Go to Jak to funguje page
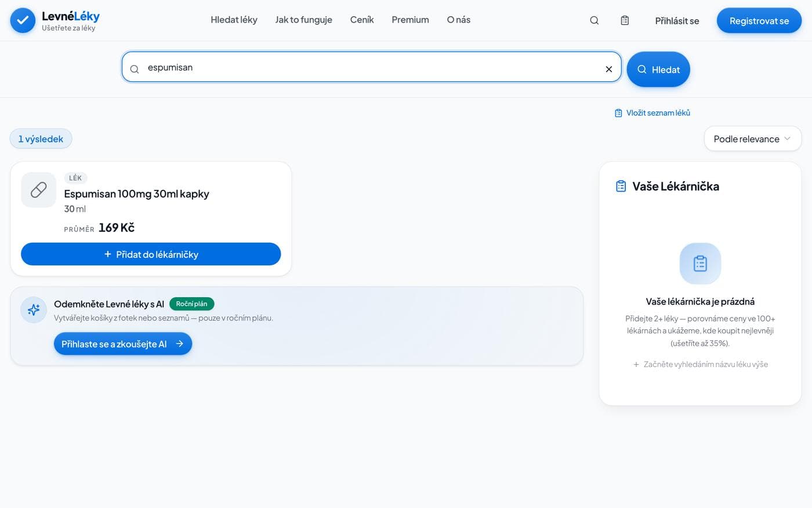Viewport: 812px width, 508px height. [303, 20]
